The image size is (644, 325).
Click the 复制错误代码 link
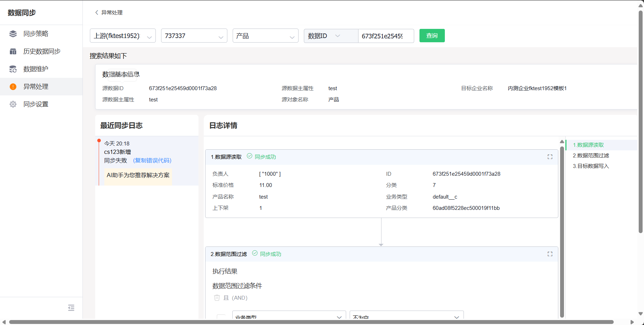pos(152,160)
